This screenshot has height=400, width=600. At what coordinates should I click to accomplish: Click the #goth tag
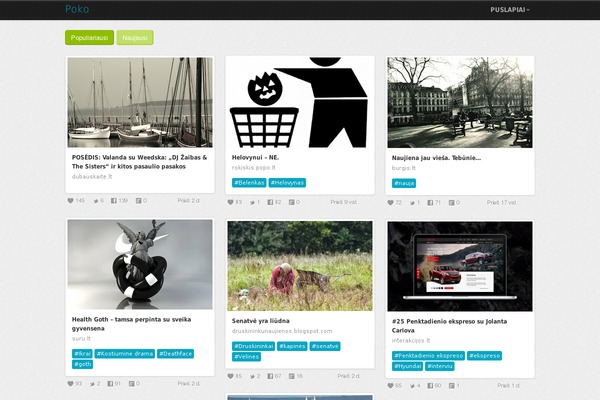[82, 364]
